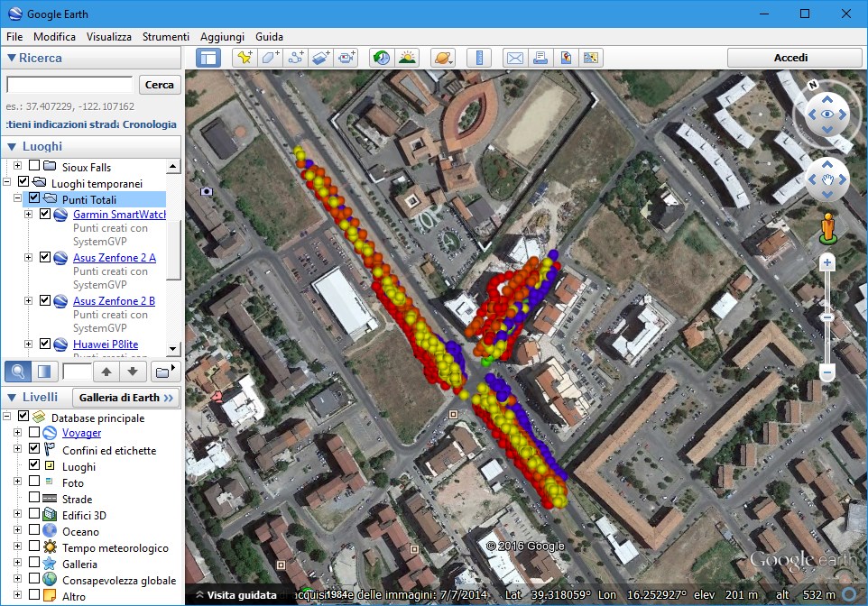Open the Cronologia link

150,124
